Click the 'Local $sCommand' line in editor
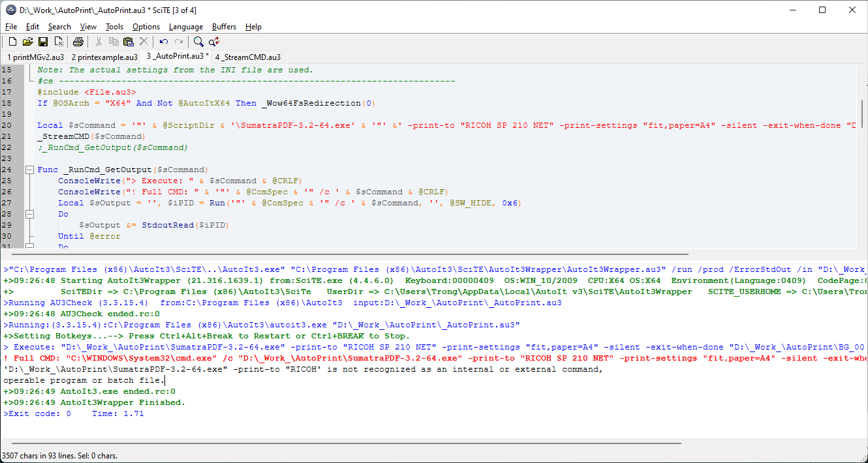Viewport: 868px width, 463px height. tap(446, 125)
